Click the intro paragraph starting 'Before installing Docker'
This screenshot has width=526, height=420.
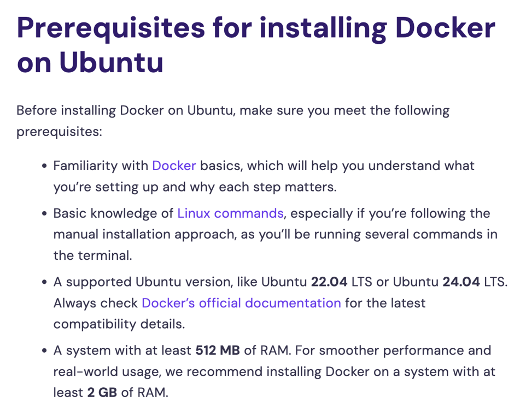[x=232, y=110]
